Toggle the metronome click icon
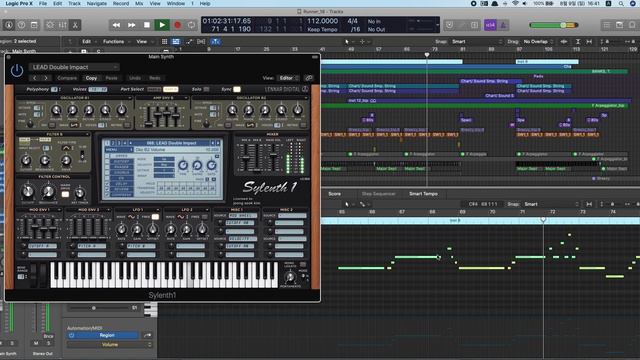 503,25
